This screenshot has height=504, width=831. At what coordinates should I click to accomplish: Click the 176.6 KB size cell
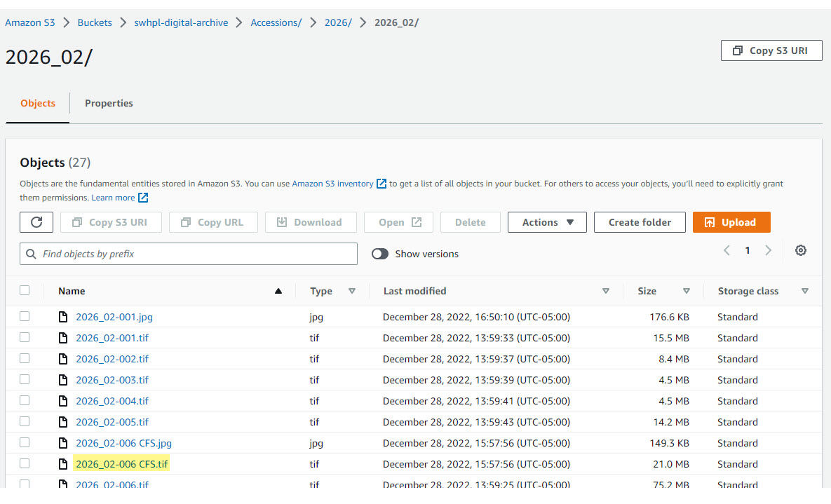tap(669, 317)
